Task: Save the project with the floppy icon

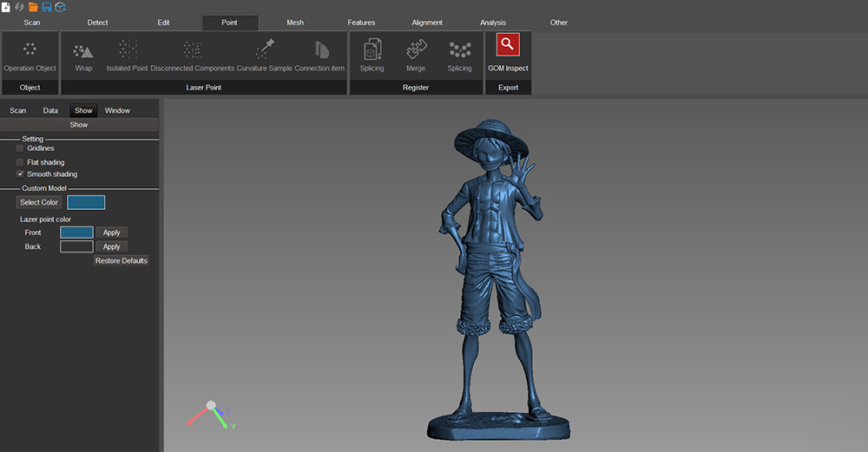Action: point(47,7)
